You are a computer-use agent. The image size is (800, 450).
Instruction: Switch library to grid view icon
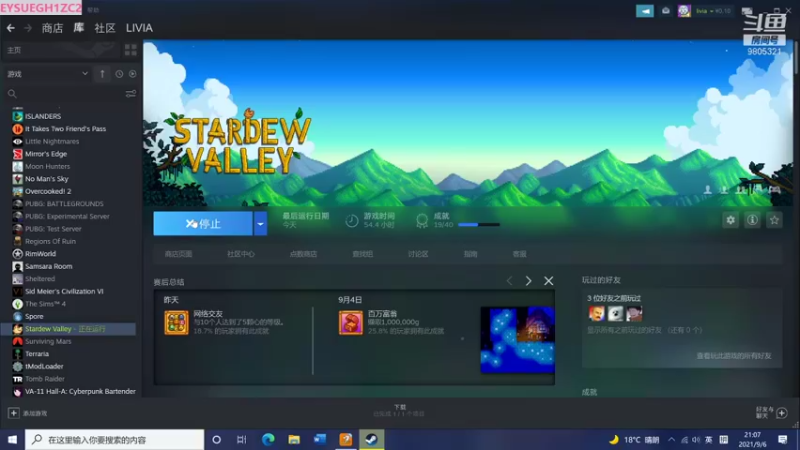click(131, 49)
